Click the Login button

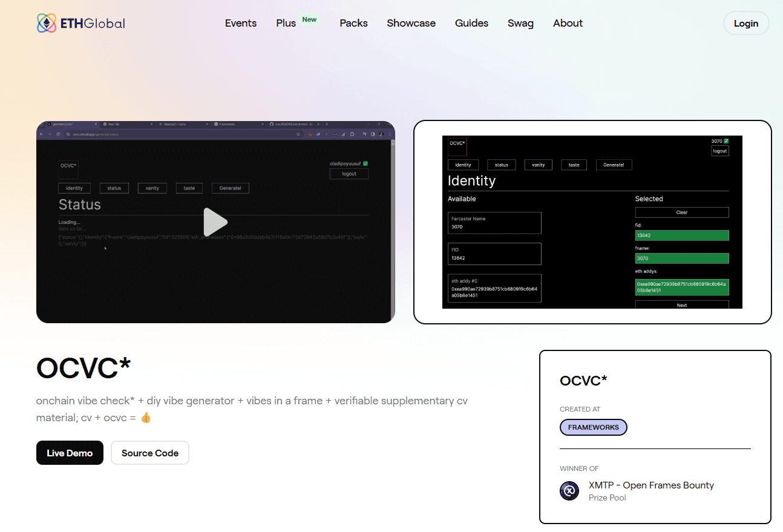[x=746, y=24]
